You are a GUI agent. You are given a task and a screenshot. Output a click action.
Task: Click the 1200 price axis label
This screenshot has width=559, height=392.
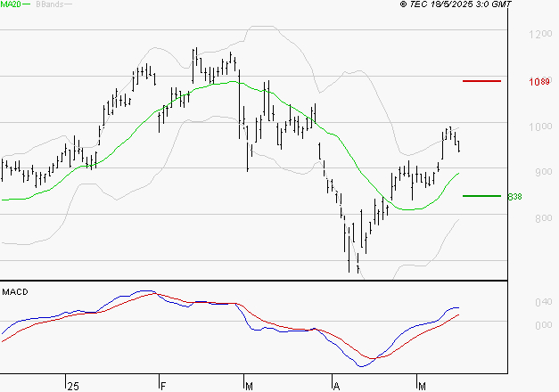[540, 34]
